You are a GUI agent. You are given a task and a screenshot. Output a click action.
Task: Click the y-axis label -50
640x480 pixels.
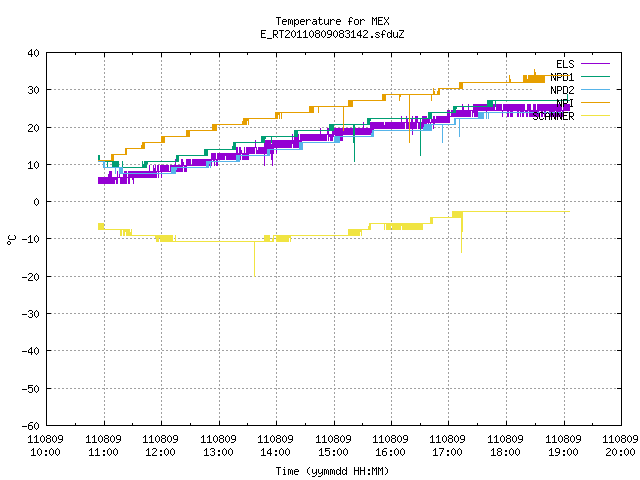[x=31, y=389]
